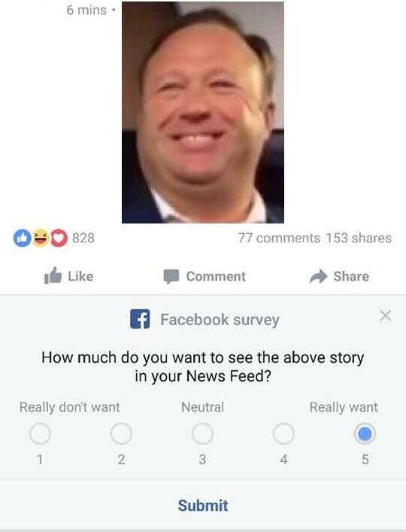Select rating 1 Really don't want
This screenshot has height=532, width=406.
point(40,433)
